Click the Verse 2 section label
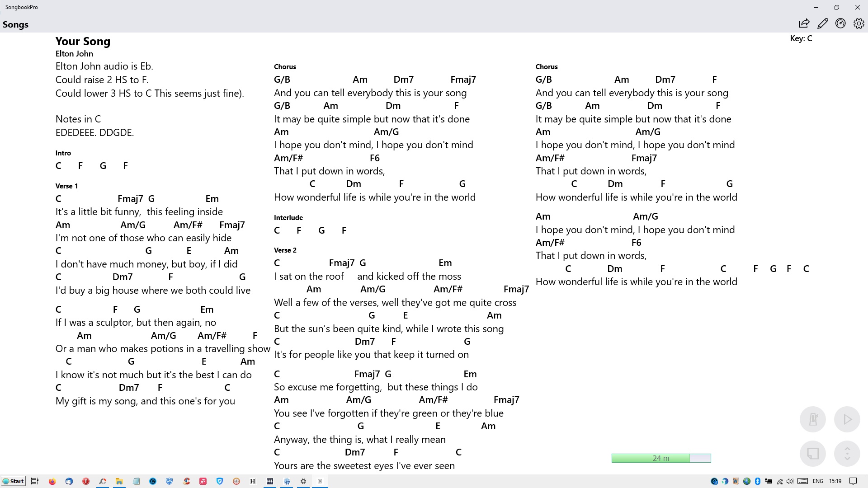Screen dimensions: 868x488 click(285, 250)
